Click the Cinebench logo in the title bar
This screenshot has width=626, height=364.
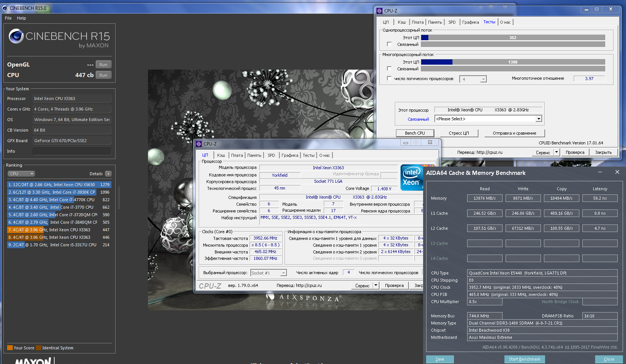pos(5,8)
